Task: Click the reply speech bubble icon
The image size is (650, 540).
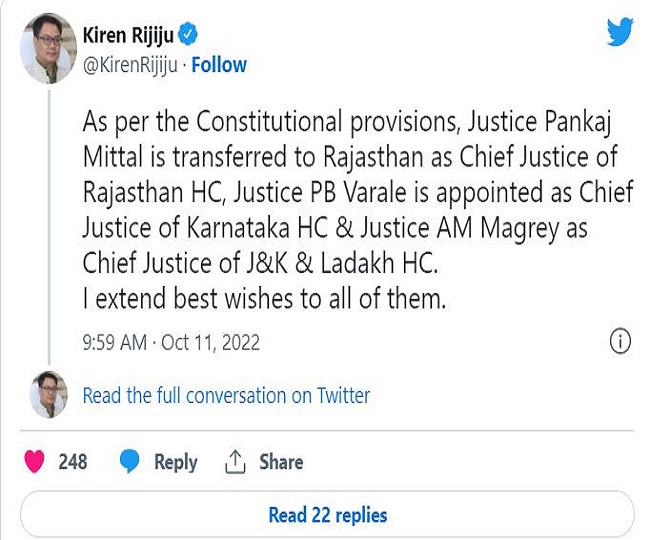Action: (x=129, y=461)
